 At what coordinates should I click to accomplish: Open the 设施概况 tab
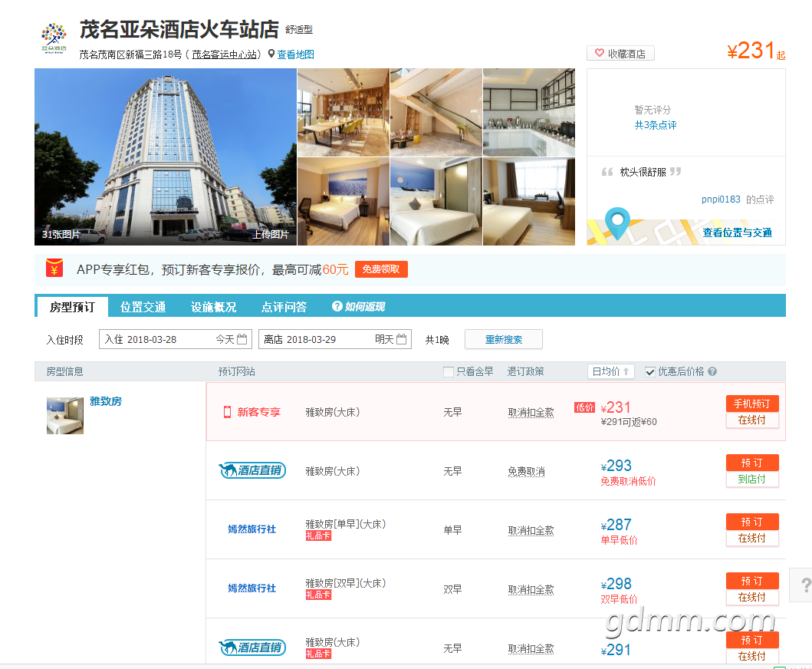click(x=213, y=307)
